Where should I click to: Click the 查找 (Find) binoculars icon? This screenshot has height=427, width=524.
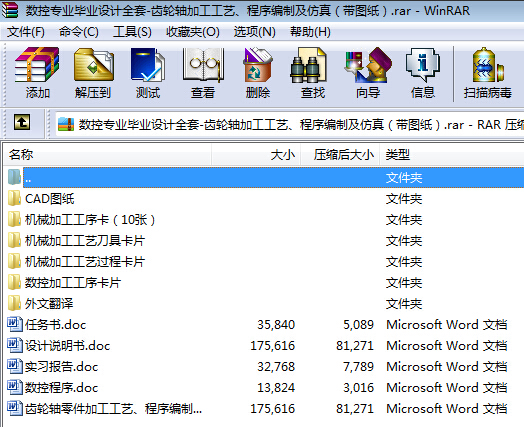click(x=308, y=65)
